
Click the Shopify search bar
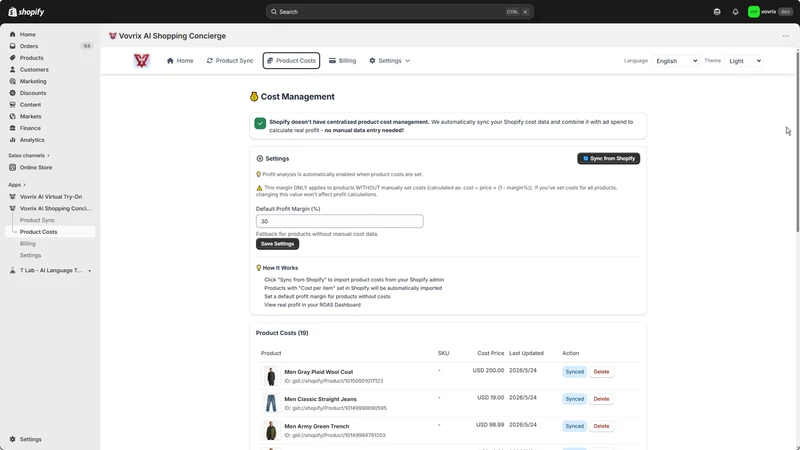399,12
